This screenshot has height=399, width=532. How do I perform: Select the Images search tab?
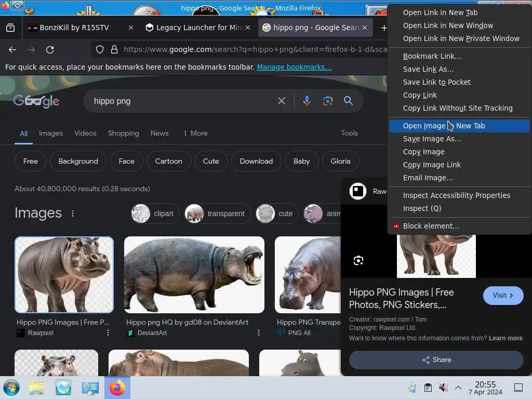(x=51, y=134)
